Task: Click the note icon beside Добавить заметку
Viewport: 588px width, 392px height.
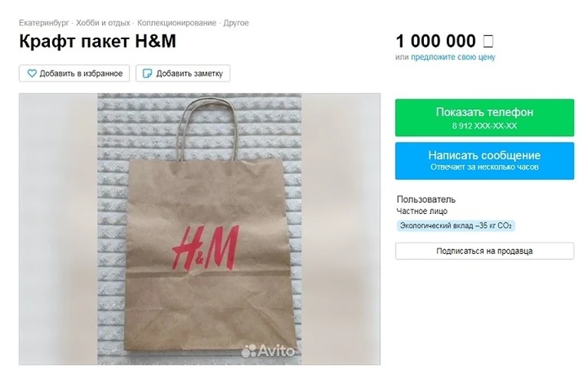Action: (148, 74)
